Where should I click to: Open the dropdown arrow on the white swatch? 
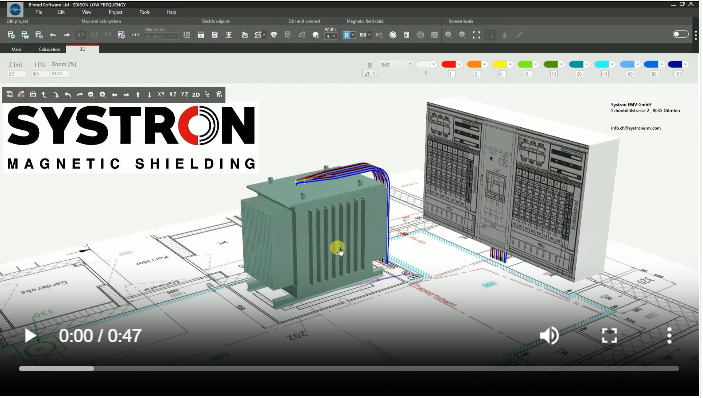tap(434, 65)
